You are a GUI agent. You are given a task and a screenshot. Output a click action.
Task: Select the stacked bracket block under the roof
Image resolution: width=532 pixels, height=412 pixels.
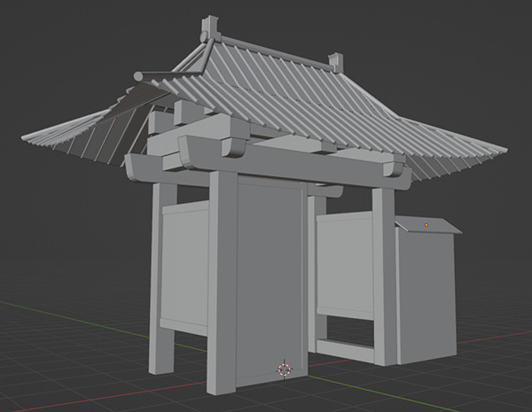211,140
